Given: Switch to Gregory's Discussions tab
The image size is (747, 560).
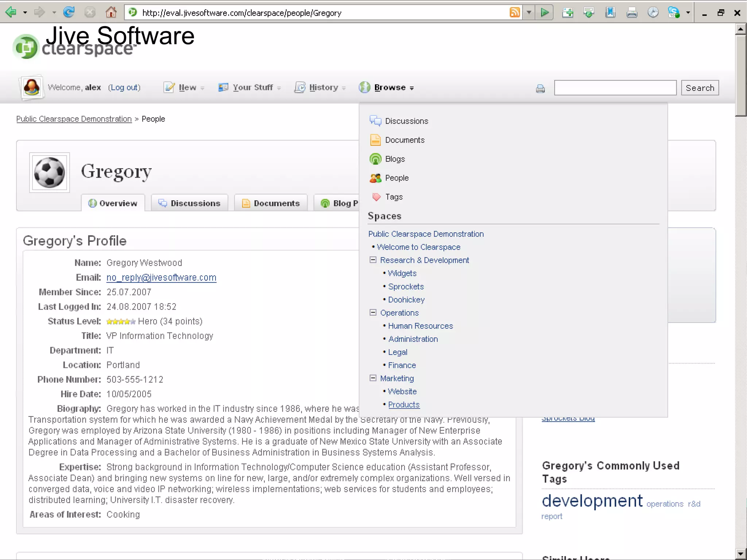Looking at the screenshot, I should pyautogui.click(x=190, y=203).
